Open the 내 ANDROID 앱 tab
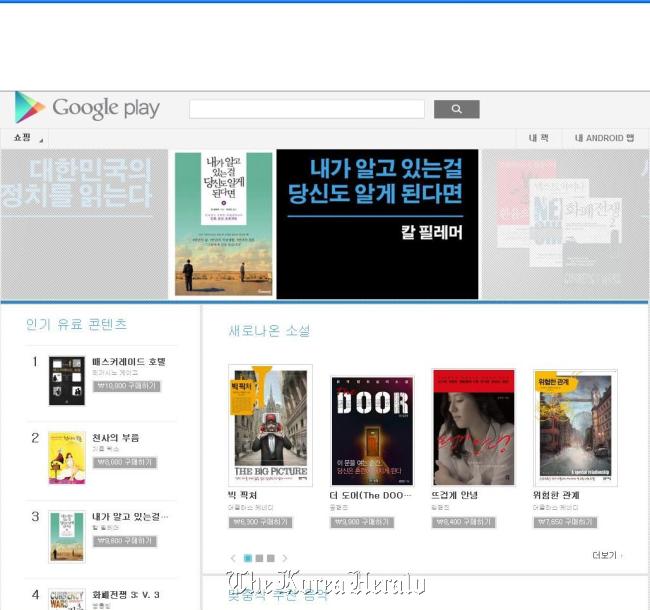The image size is (650, 610). click(x=604, y=138)
